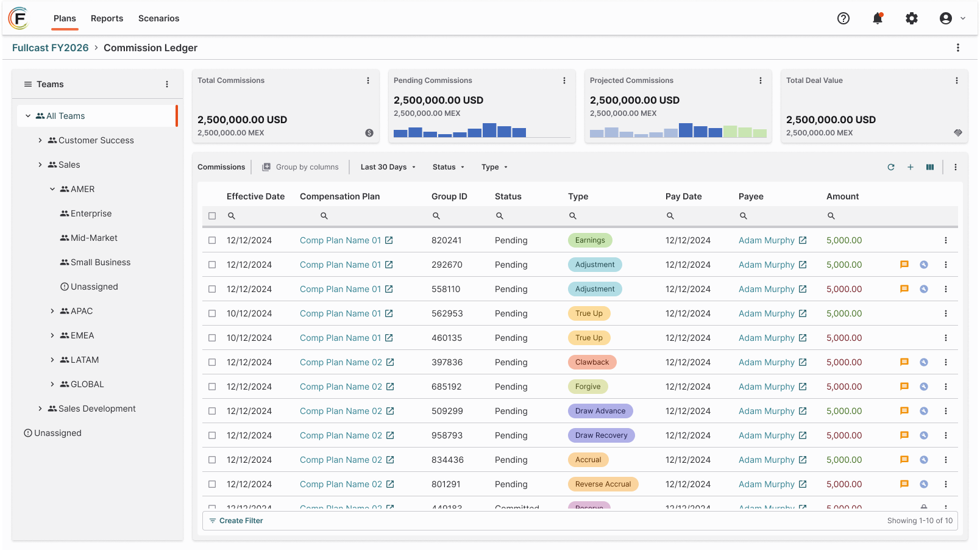The image size is (980, 550).
Task: Select the row with Group ID 562953
Action: click(212, 313)
